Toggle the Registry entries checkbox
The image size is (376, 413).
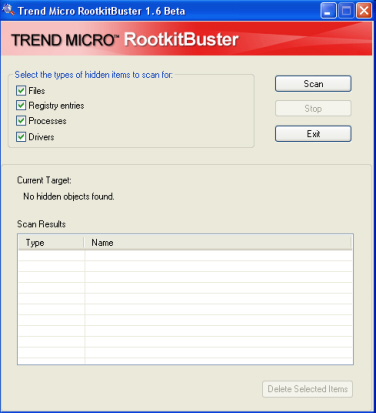click(21, 105)
